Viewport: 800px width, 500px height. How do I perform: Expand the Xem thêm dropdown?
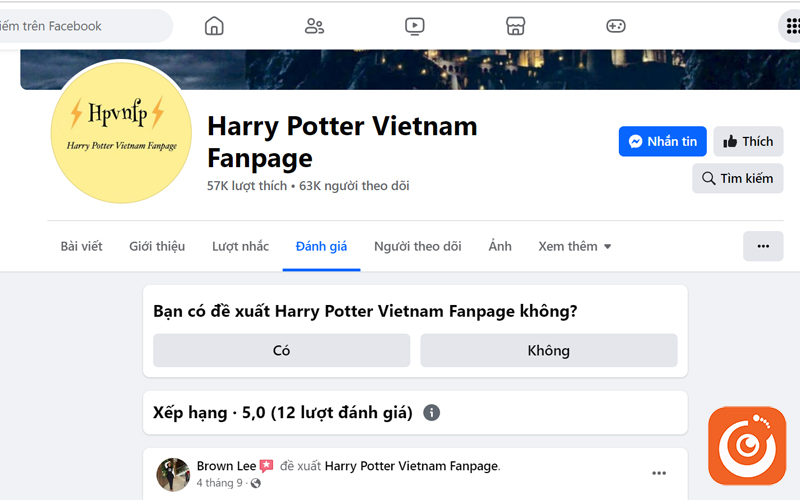(574, 246)
